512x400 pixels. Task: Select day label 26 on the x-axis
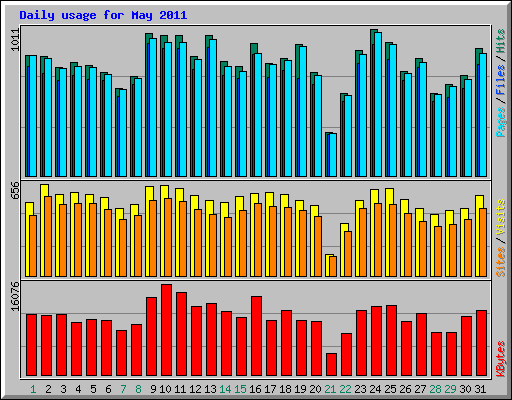pyautogui.click(x=405, y=389)
